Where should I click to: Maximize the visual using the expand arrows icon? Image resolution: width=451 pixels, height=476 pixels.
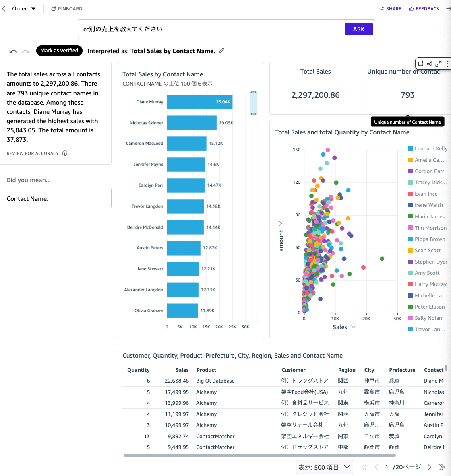pos(439,64)
